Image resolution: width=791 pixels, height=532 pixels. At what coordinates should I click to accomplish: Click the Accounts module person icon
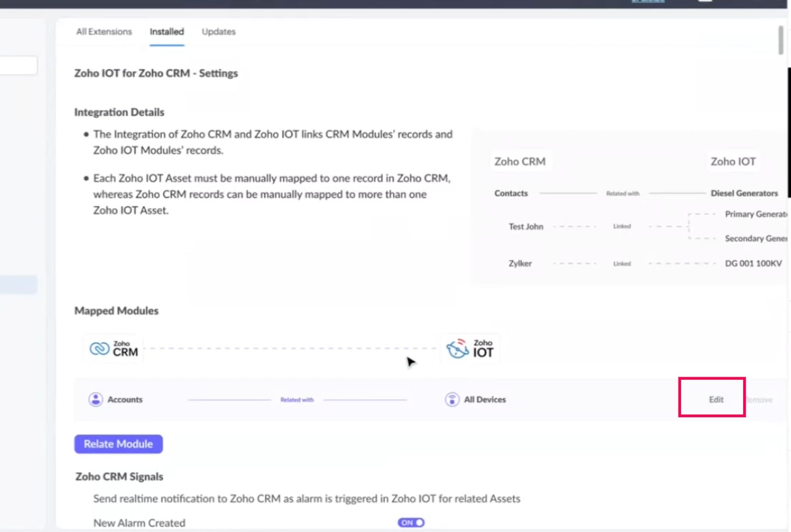coord(96,399)
